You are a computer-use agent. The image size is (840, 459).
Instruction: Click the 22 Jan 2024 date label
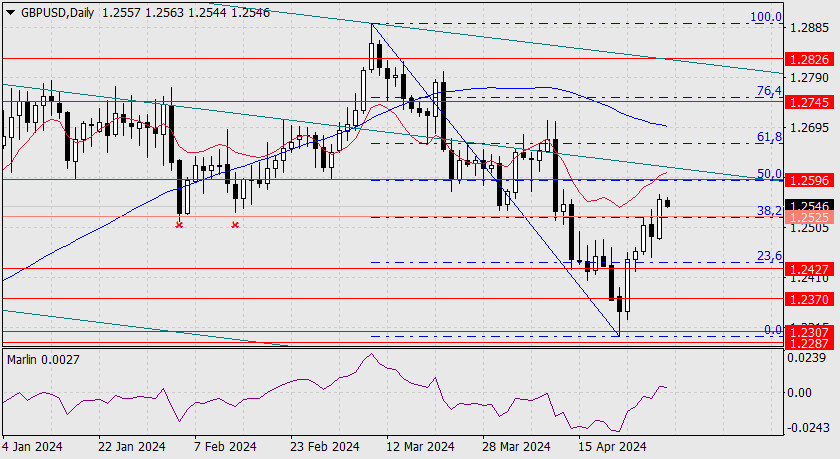coord(132,446)
